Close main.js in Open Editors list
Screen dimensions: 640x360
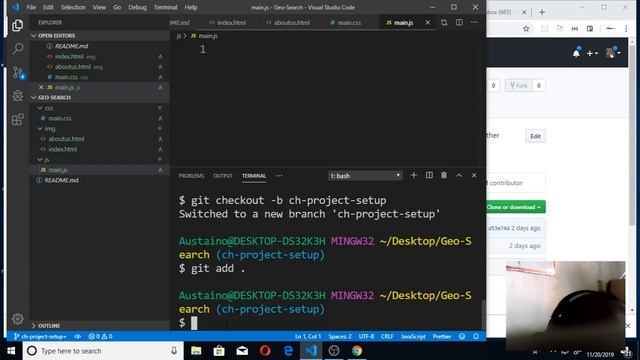click(41, 87)
